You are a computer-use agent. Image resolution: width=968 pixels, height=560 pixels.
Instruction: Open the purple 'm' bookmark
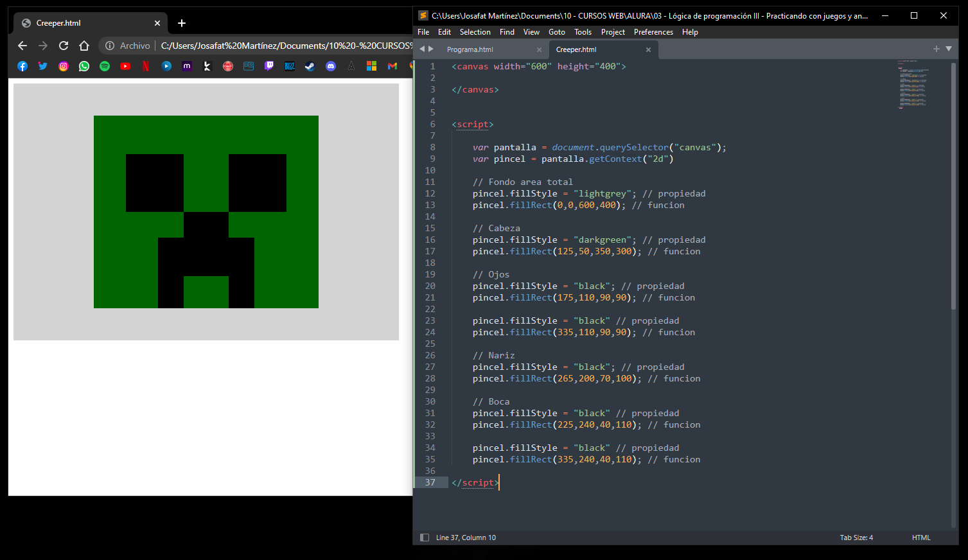[187, 66]
